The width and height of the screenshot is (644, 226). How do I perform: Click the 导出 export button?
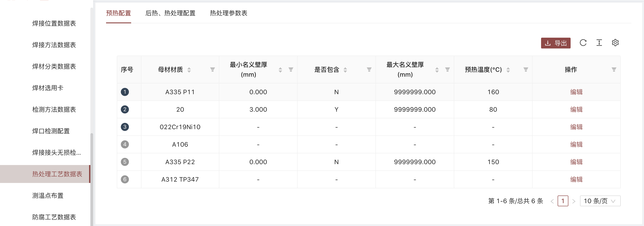click(x=555, y=43)
